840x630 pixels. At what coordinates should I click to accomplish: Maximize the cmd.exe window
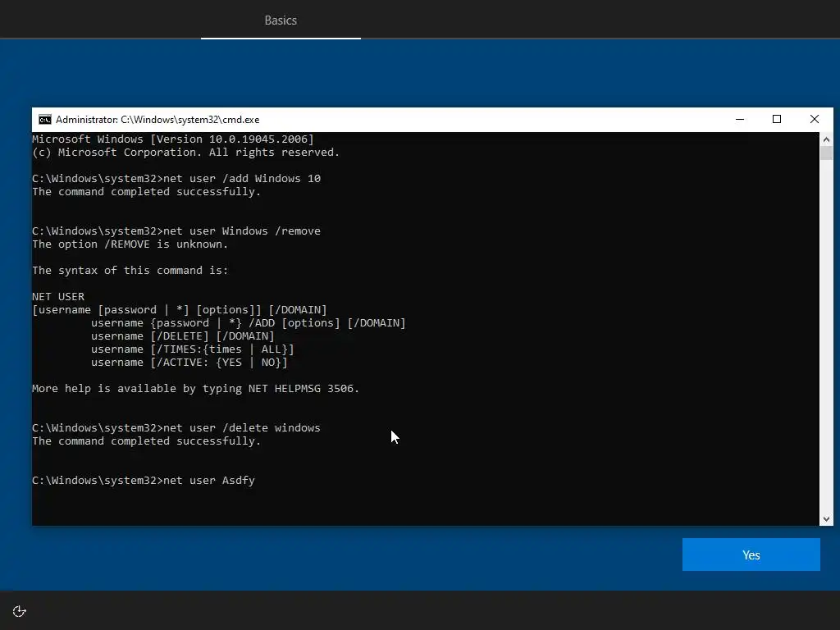(x=777, y=120)
